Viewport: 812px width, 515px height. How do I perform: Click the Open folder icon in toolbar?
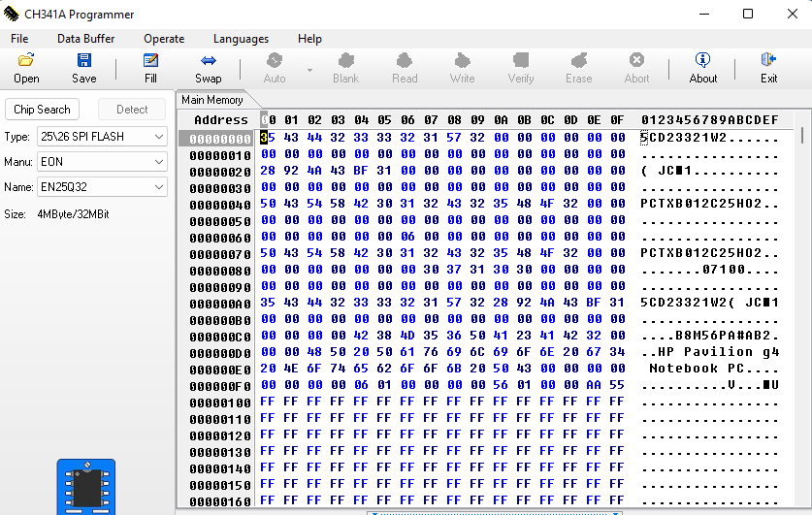26,61
